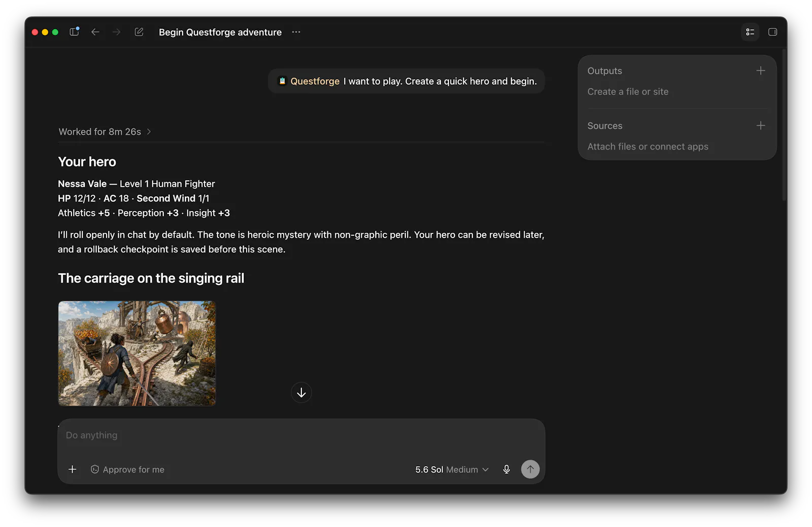This screenshot has width=812, height=527.
Task: Toggle the left sidebar panel icon
Action: [74, 32]
